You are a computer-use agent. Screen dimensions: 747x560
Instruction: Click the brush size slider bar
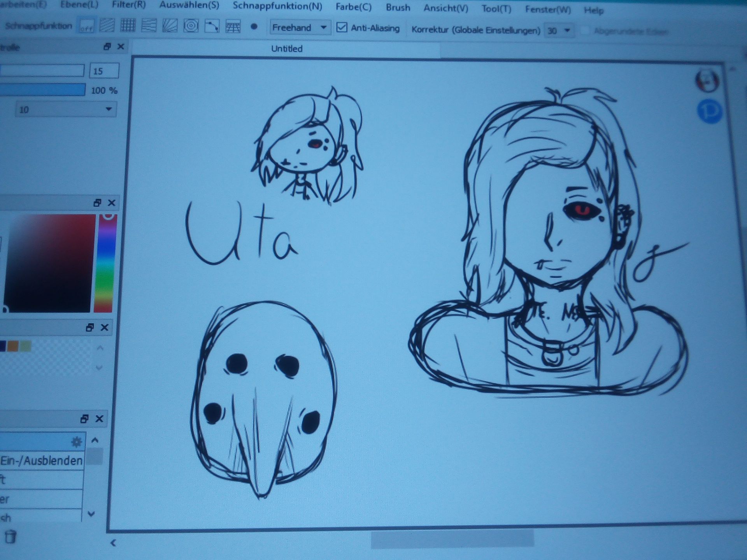click(x=42, y=70)
